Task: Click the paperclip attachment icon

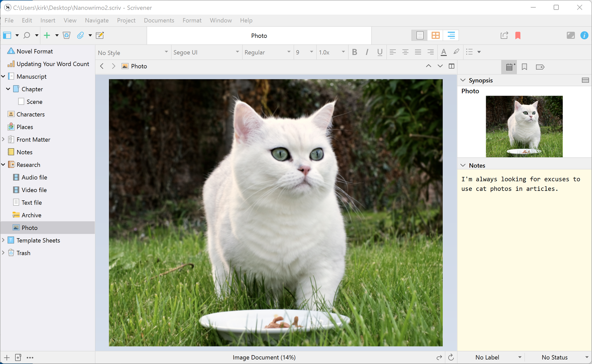Action: 80,36
